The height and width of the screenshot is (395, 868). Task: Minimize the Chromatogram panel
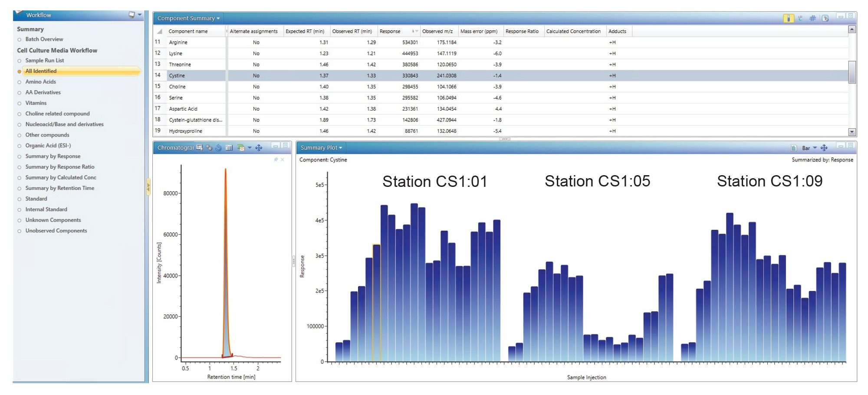[276, 146]
